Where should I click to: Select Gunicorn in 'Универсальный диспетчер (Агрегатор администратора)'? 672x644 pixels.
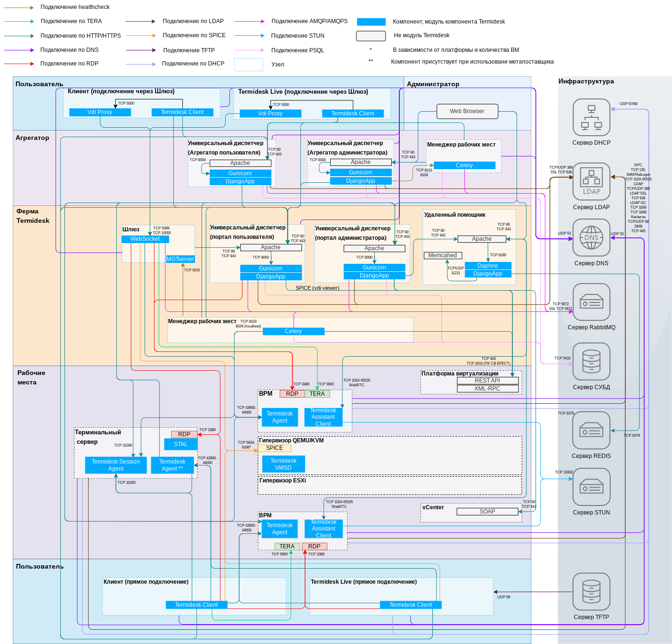coord(361,172)
